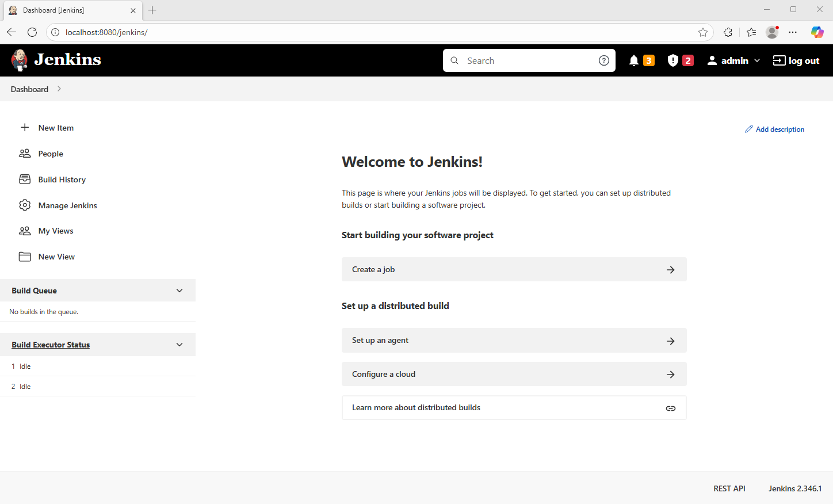833x504 pixels.
Task: Open the REST API footer link
Action: (x=729, y=488)
